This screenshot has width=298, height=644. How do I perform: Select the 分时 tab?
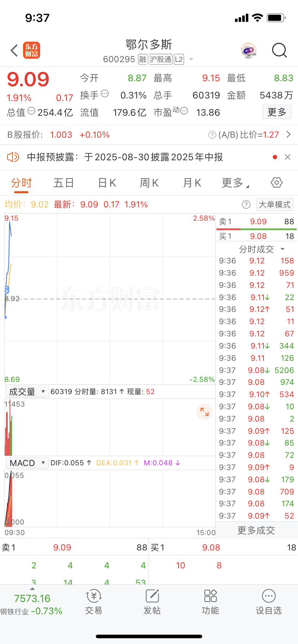coord(21,183)
